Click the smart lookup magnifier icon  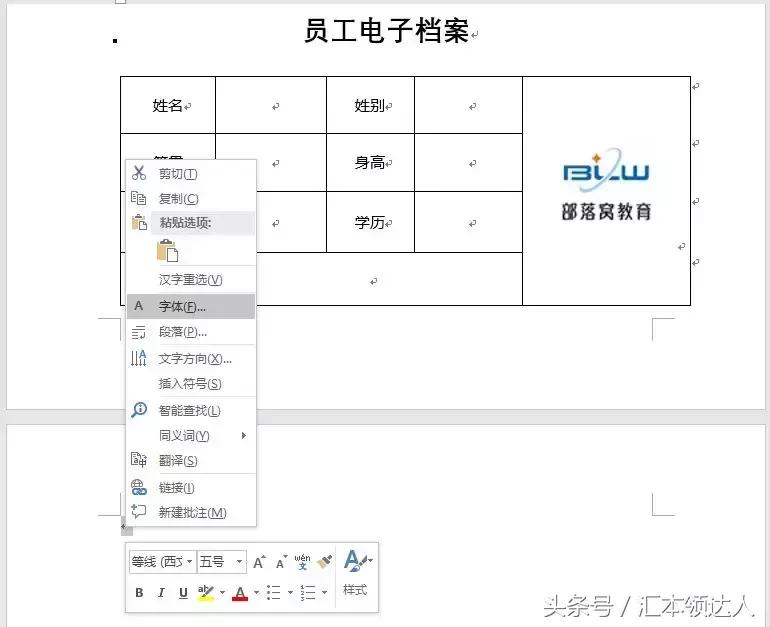pyautogui.click(x=139, y=409)
